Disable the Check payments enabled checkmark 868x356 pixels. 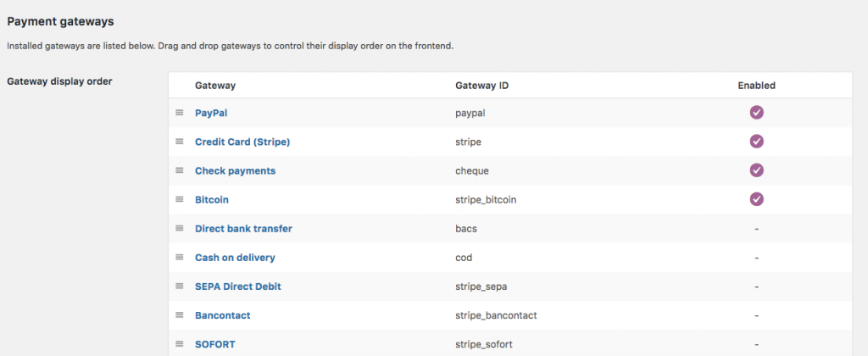pos(756,170)
